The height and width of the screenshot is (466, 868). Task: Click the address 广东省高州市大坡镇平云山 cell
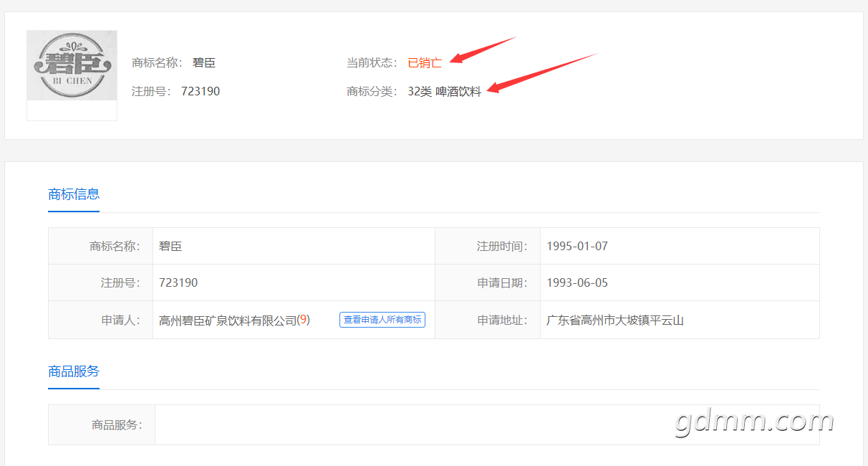(680, 320)
